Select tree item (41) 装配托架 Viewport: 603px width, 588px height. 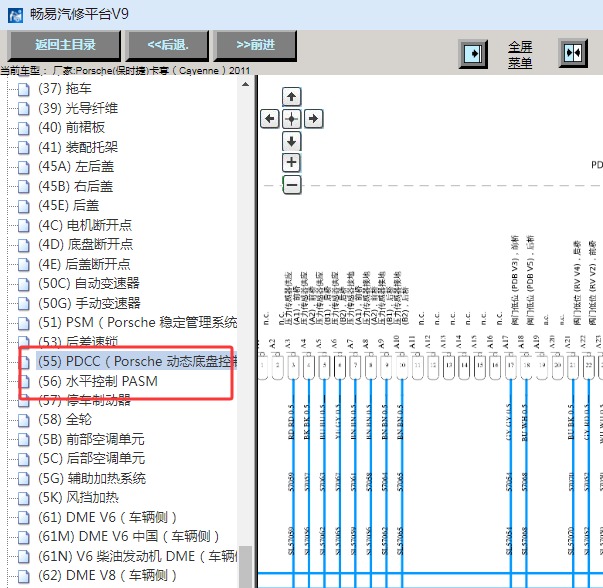coord(78,147)
